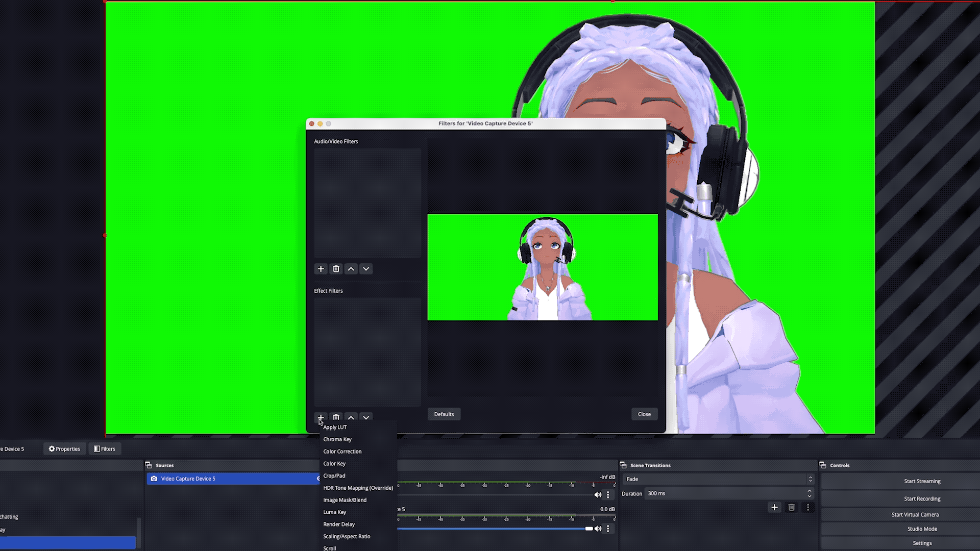
Task: Remove the selected effect filter
Action: tap(336, 417)
